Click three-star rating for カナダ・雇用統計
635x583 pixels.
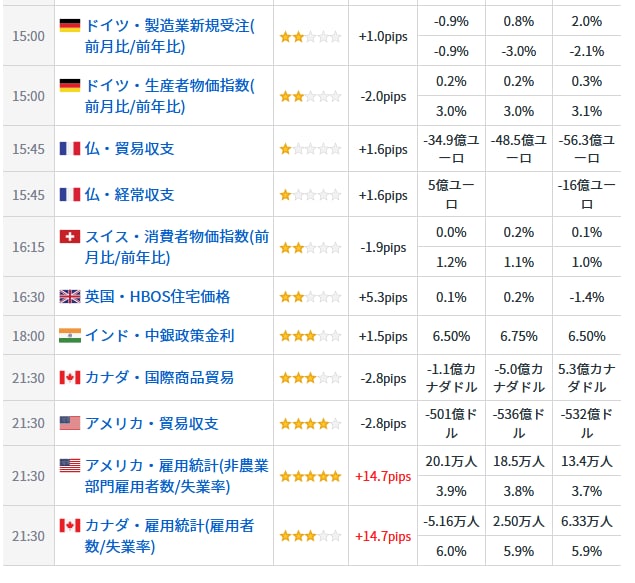pos(310,536)
